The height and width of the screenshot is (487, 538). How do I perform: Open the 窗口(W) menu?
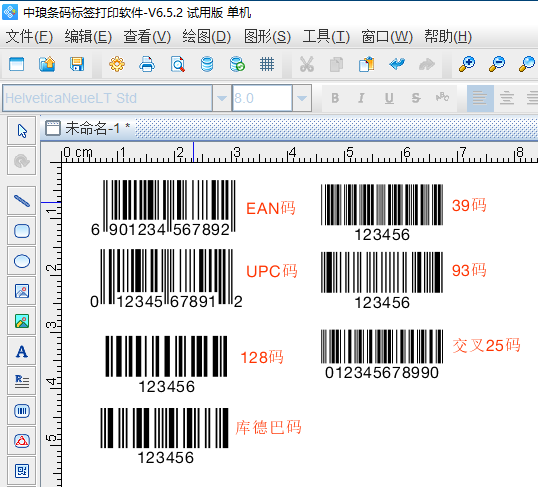click(387, 36)
